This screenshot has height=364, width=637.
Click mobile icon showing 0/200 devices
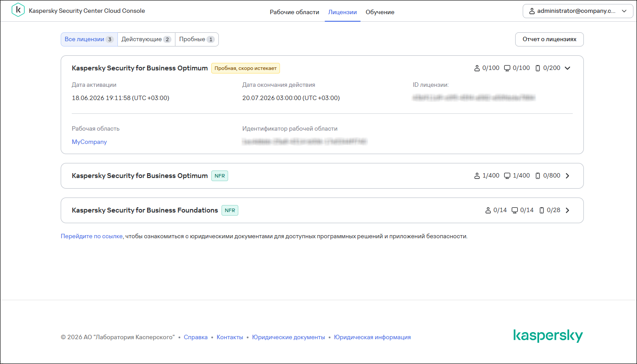coord(538,68)
